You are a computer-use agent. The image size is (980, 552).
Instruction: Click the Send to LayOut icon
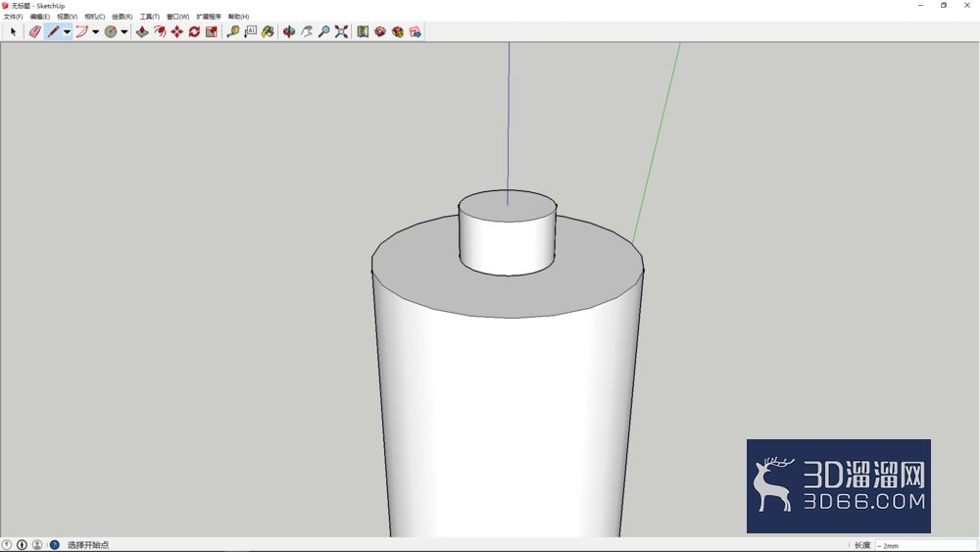tap(415, 31)
